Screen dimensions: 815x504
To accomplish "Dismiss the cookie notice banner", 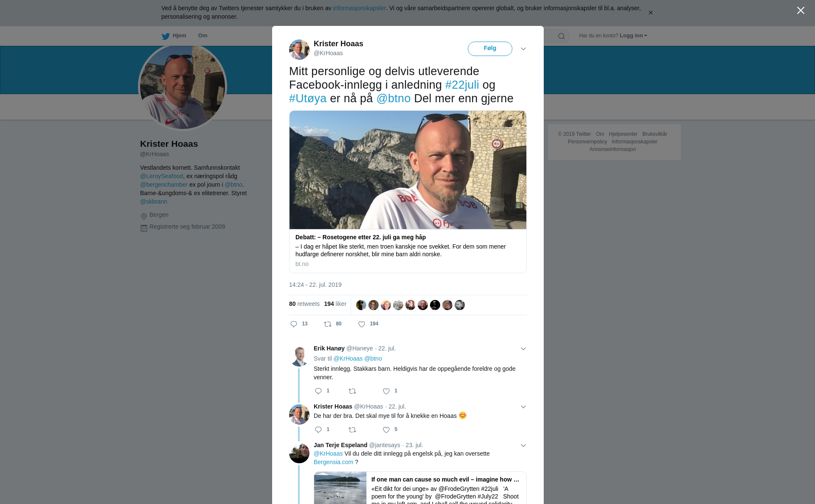I will 650,13.
